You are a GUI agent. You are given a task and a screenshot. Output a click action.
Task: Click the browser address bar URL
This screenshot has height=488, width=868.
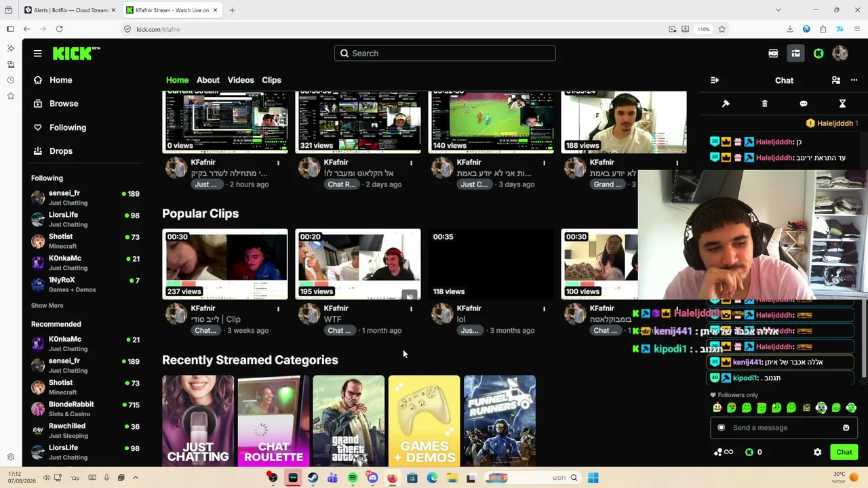click(x=159, y=29)
